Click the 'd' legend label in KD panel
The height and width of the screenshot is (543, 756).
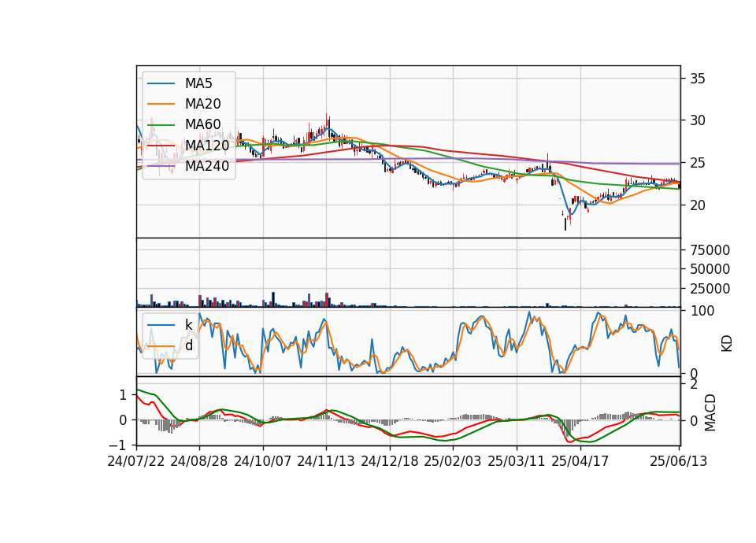coord(188,345)
